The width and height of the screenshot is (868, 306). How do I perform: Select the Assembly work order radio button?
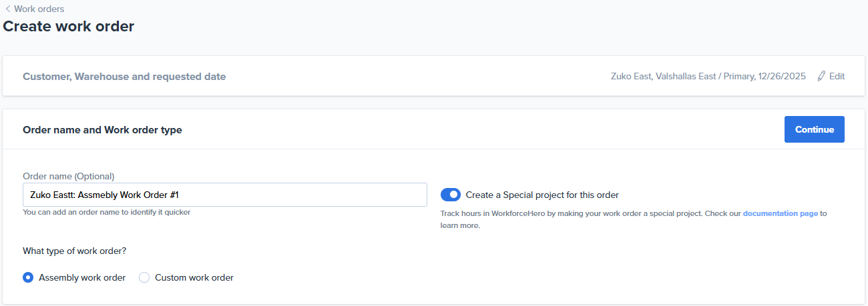tap(28, 277)
